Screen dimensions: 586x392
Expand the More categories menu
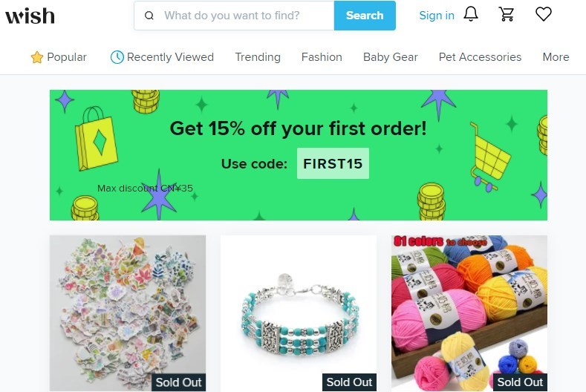click(556, 57)
